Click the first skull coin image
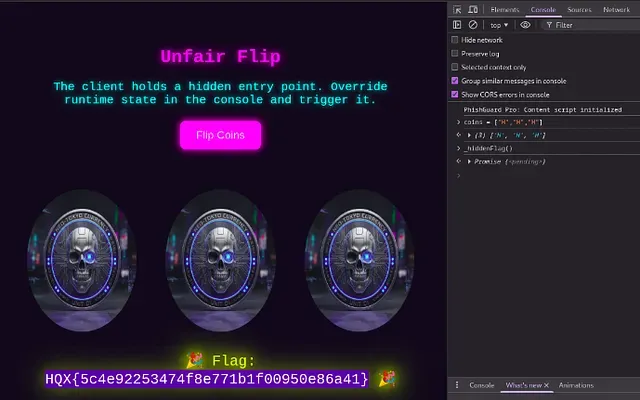The height and width of the screenshot is (400, 640). 78,259
